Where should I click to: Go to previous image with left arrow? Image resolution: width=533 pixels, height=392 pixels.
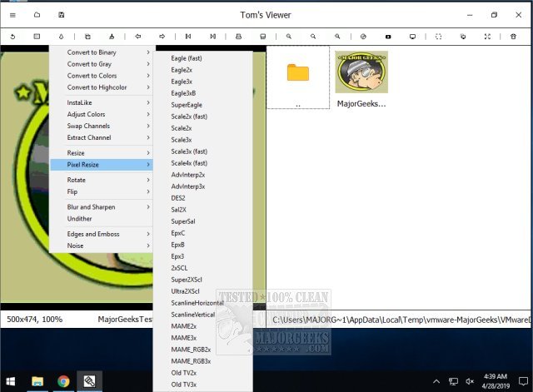[138, 36]
